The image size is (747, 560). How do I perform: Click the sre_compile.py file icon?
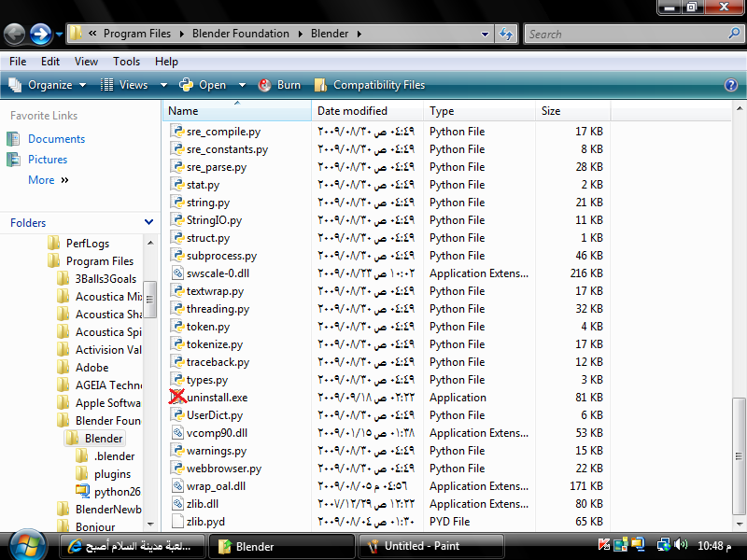pos(177,131)
